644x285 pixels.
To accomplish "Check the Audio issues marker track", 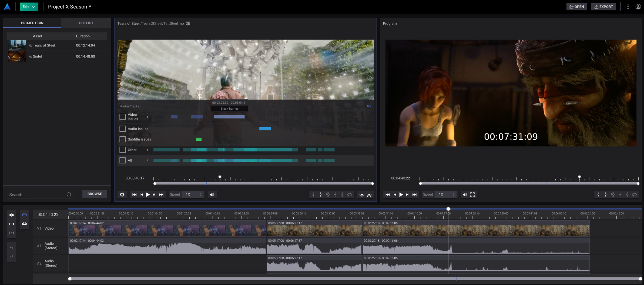I will tap(123, 129).
